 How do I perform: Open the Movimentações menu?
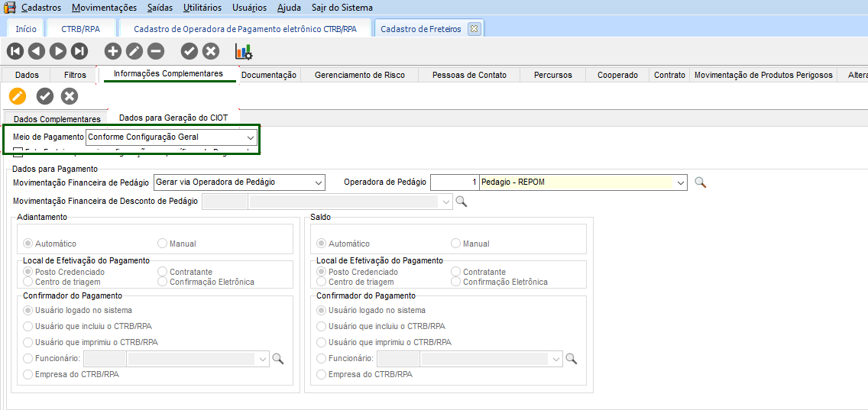click(x=105, y=8)
